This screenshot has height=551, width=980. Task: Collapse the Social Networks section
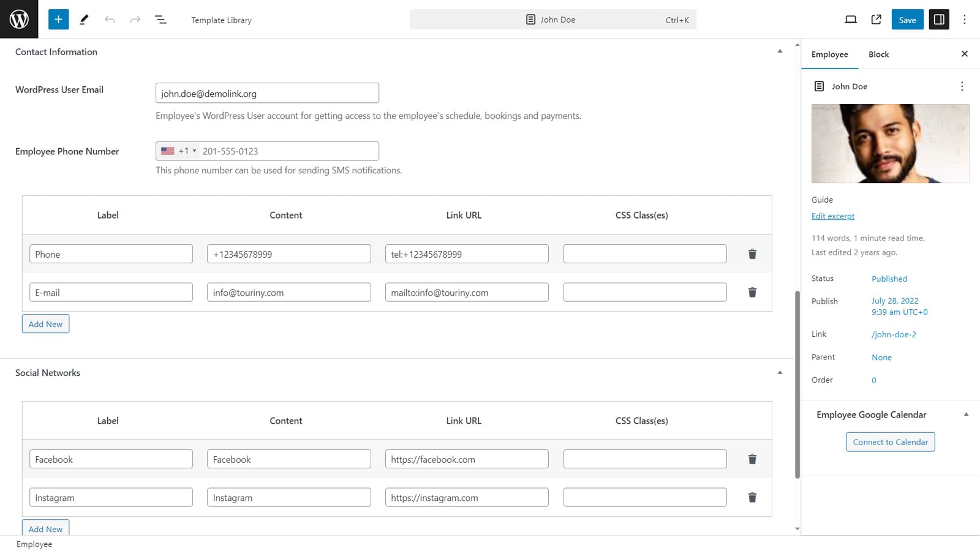(780, 372)
